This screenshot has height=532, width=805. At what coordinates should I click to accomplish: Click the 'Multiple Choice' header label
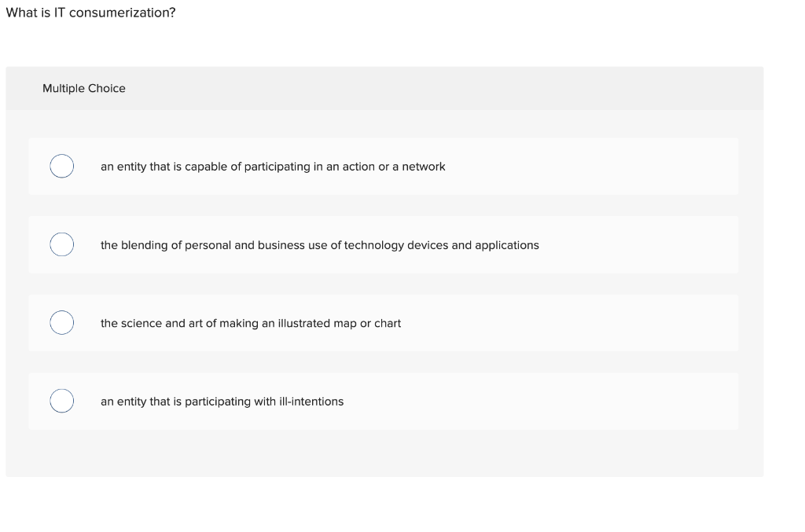[x=84, y=88]
